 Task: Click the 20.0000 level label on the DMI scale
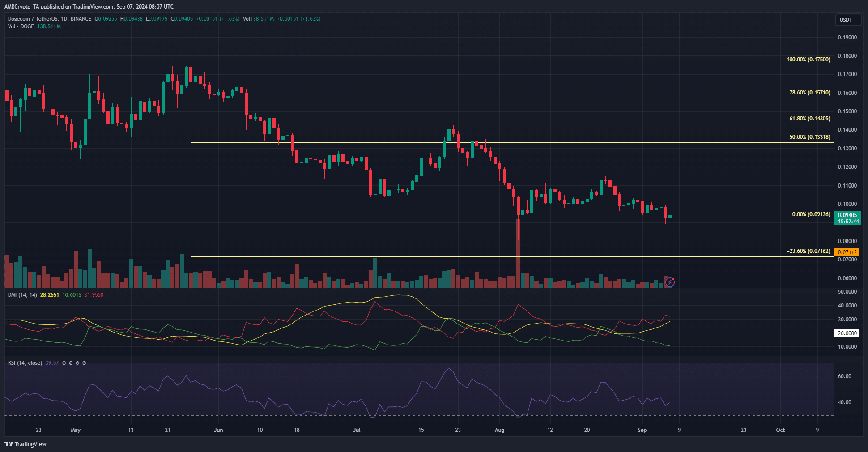point(847,333)
